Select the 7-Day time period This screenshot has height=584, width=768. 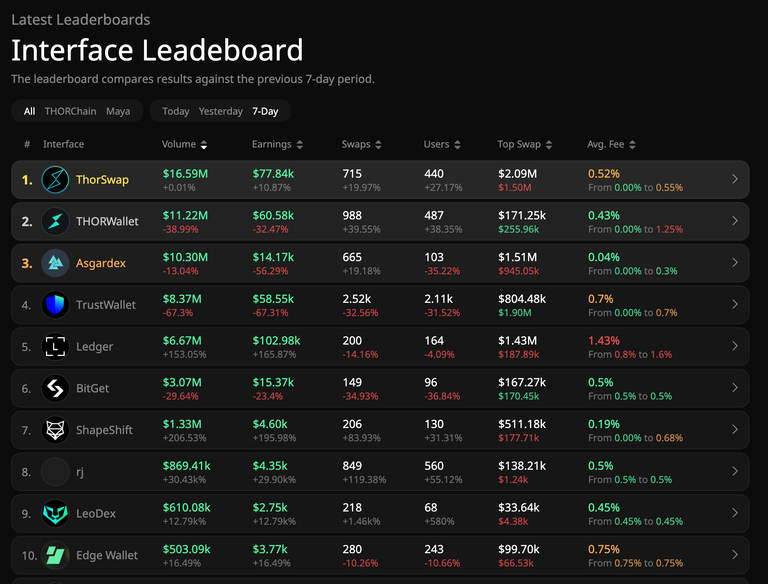265,111
